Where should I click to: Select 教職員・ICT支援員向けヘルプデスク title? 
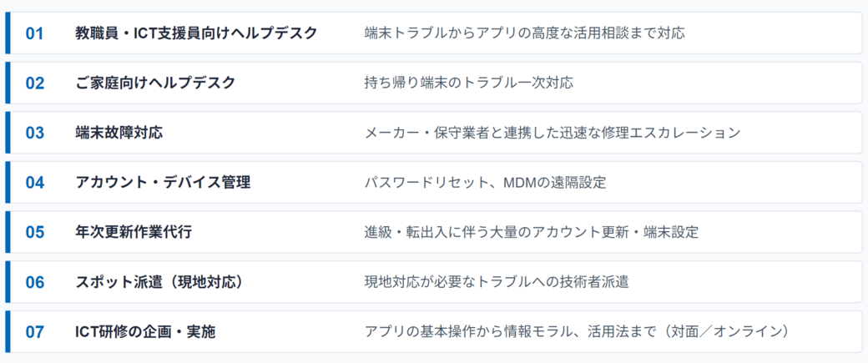tap(196, 33)
